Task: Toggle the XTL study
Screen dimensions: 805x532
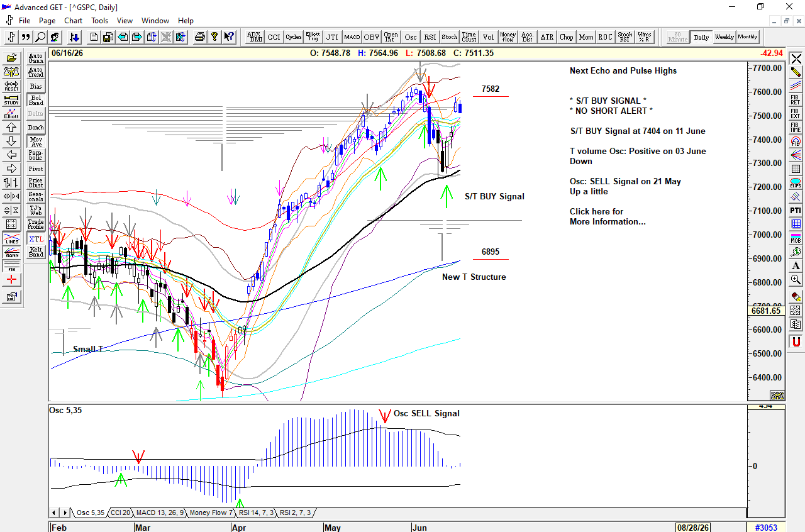Action: [x=36, y=239]
